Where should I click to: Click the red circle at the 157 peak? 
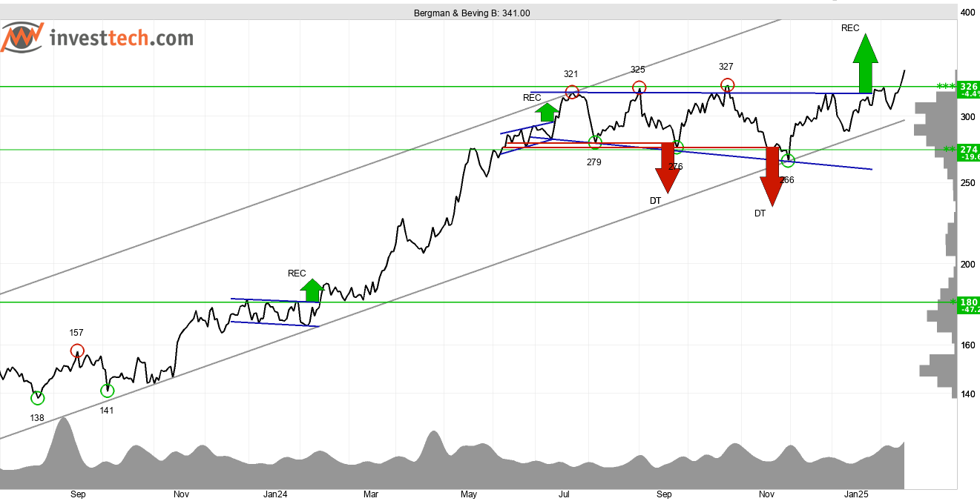click(x=77, y=351)
